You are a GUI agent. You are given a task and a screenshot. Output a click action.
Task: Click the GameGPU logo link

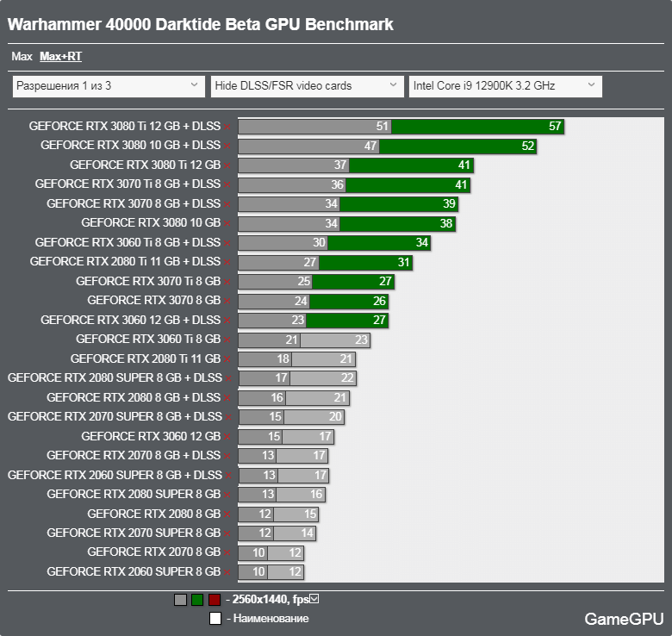[x=624, y=619]
